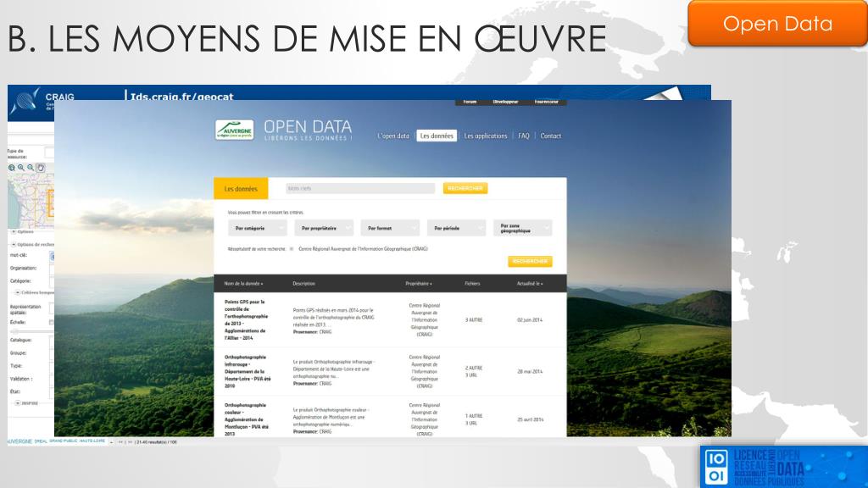Image resolution: width=868 pixels, height=488 pixels.
Task: Open the Points GPS pour le contrôle dataset
Action: [246, 319]
